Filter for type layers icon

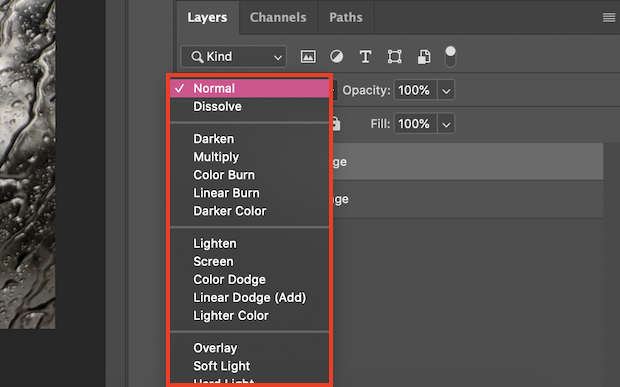[x=365, y=57]
